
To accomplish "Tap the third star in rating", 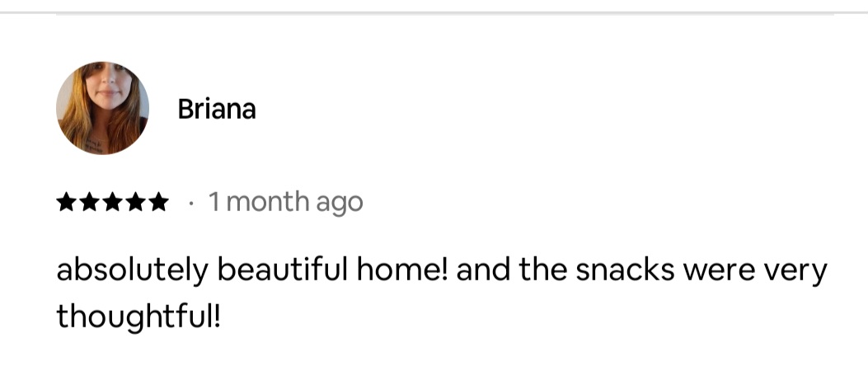I will [112, 202].
